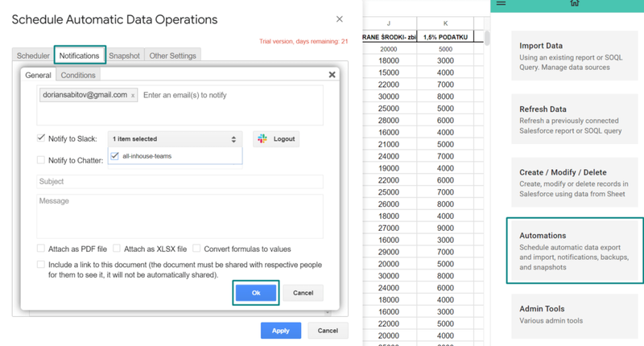Open the Other Settings tab
The image size is (644, 346).
click(x=172, y=56)
